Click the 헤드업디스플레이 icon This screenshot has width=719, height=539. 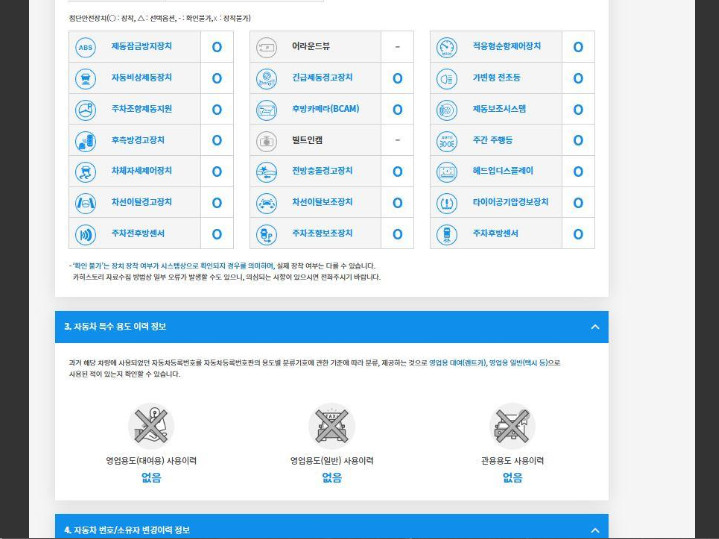pyautogui.click(x=446, y=172)
